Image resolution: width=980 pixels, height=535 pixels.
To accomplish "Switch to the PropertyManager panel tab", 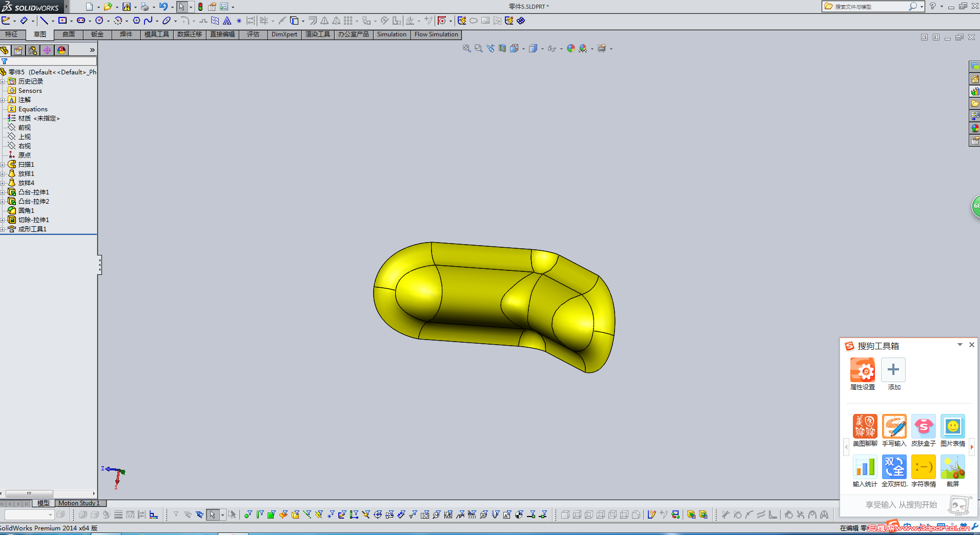I will [x=18, y=50].
